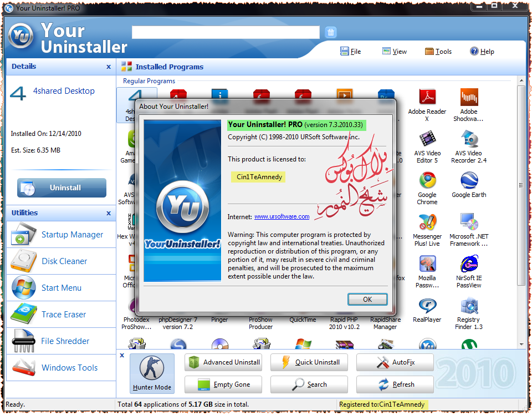Click the Empty Gone button
The height and width of the screenshot is (415, 532).
click(223, 384)
